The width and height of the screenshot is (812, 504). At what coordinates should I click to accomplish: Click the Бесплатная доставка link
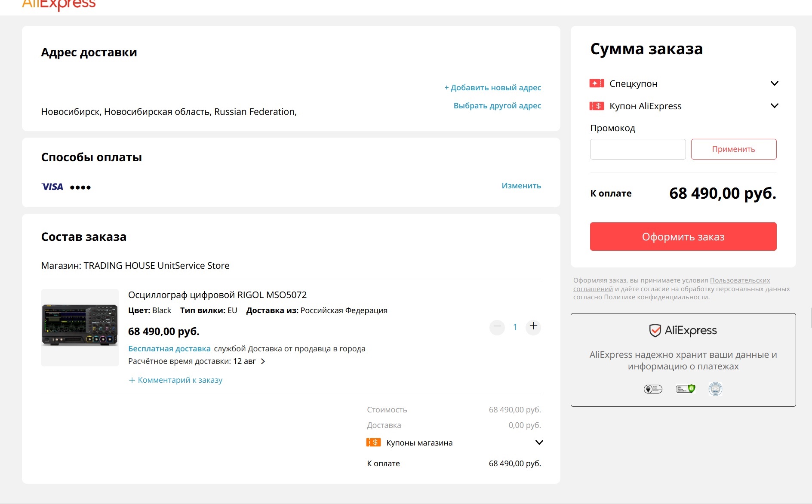(169, 349)
